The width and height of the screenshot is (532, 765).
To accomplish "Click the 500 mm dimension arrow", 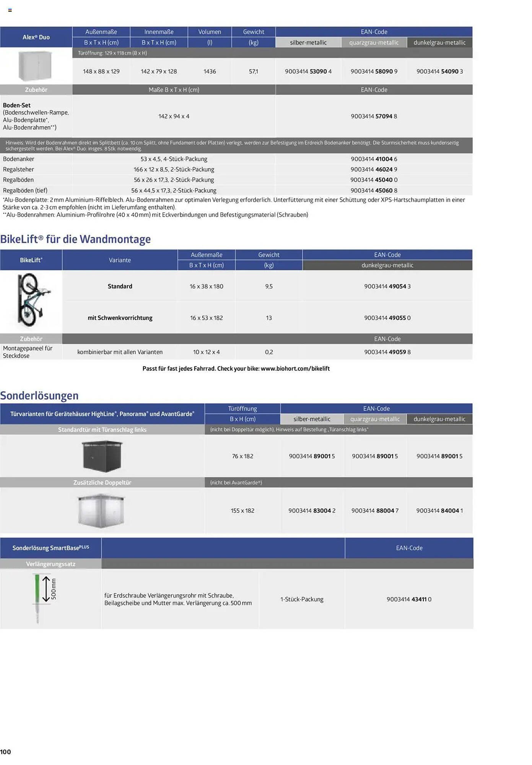I will coord(46,589).
